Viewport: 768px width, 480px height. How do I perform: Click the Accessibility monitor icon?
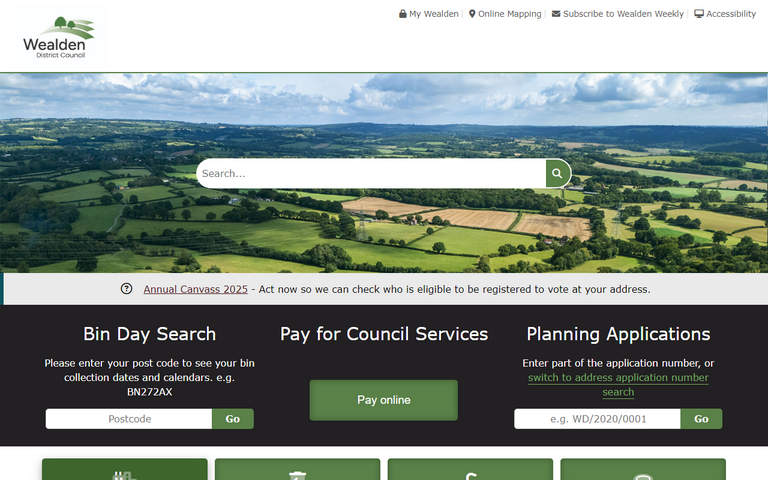tap(699, 14)
